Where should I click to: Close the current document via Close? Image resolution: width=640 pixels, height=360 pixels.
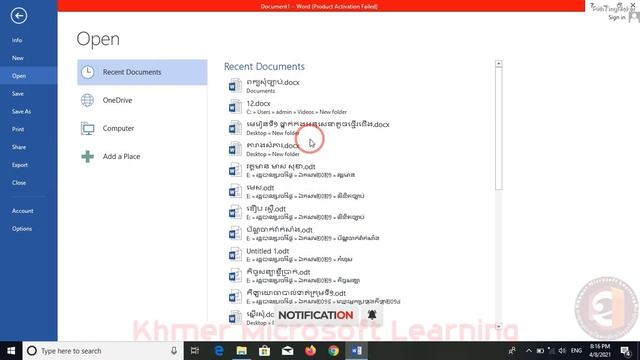(19, 182)
